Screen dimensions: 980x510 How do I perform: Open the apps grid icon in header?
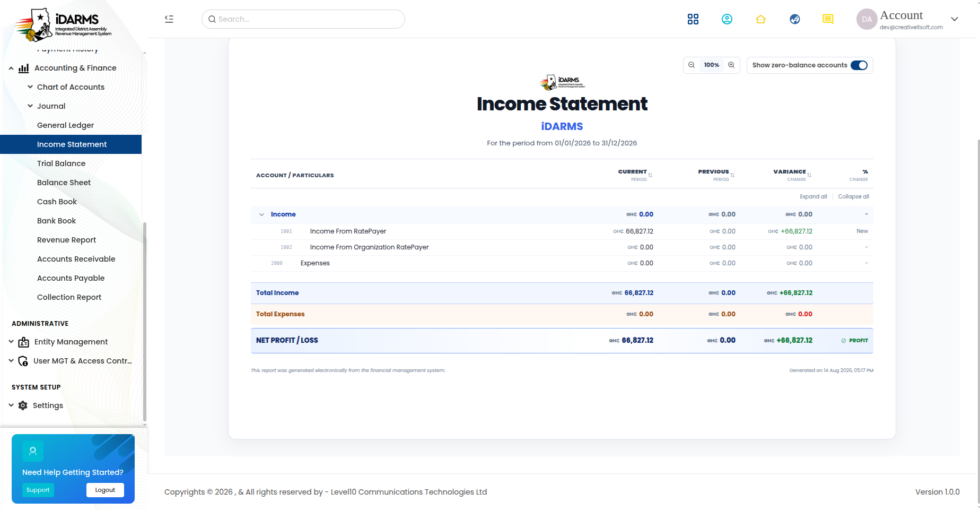693,19
